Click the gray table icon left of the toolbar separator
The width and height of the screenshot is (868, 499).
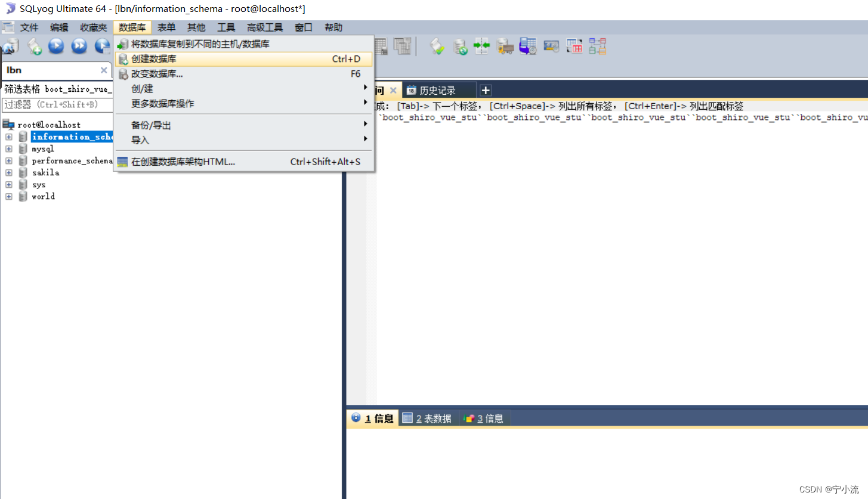(403, 46)
